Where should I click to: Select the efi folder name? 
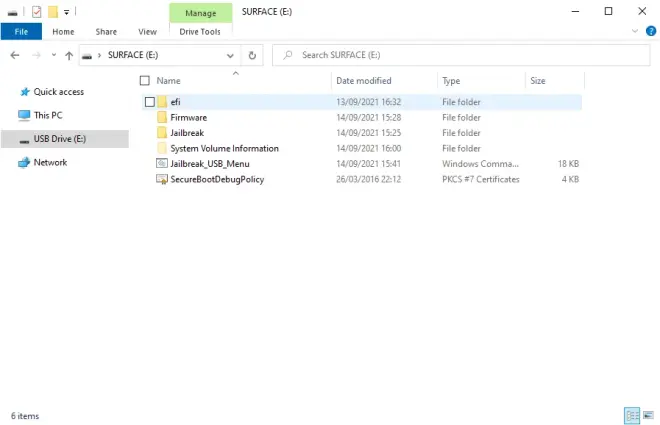176,102
